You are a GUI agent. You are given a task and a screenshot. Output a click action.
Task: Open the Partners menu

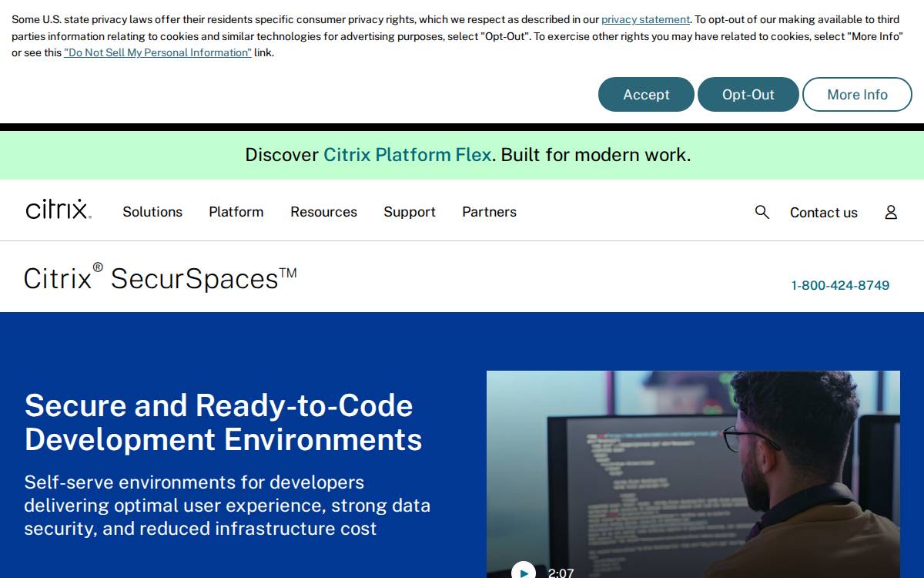click(489, 212)
